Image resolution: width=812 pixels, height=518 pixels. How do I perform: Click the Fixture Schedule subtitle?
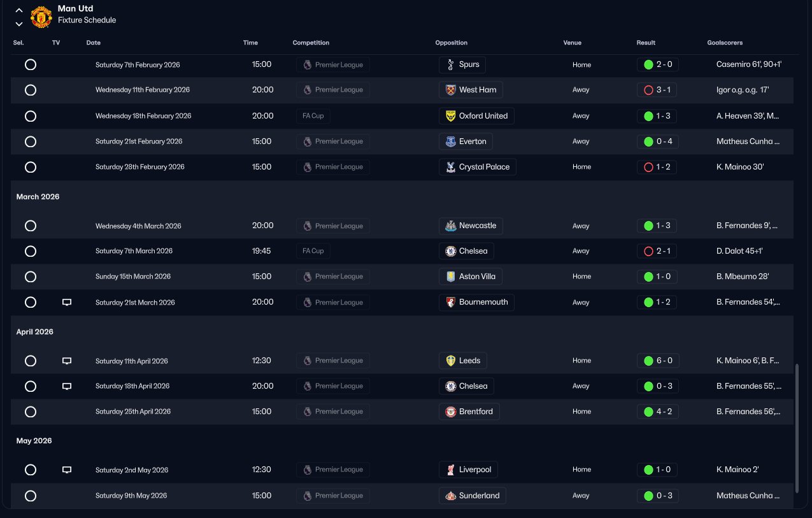[87, 20]
